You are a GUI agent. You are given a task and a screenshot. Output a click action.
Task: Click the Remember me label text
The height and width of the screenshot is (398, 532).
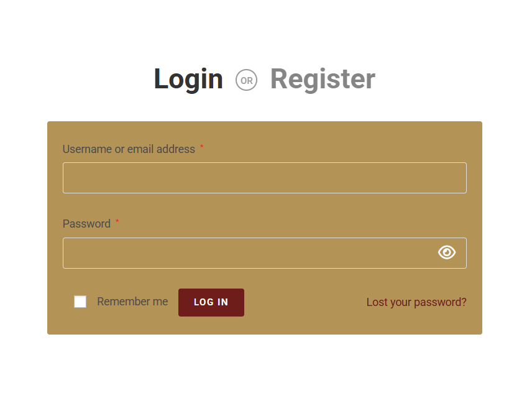click(132, 302)
